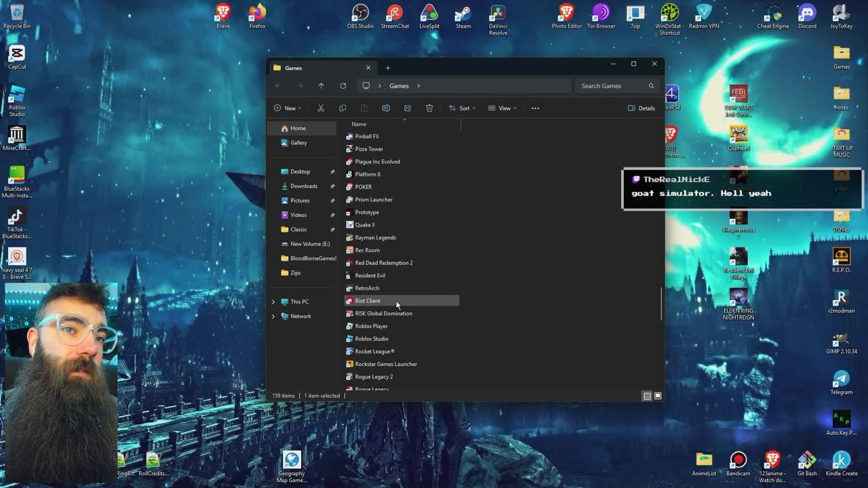The width and height of the screenshot is (868, 488).
Task: Select Gallery in navigation pane
Action: (x=302, y=142)
